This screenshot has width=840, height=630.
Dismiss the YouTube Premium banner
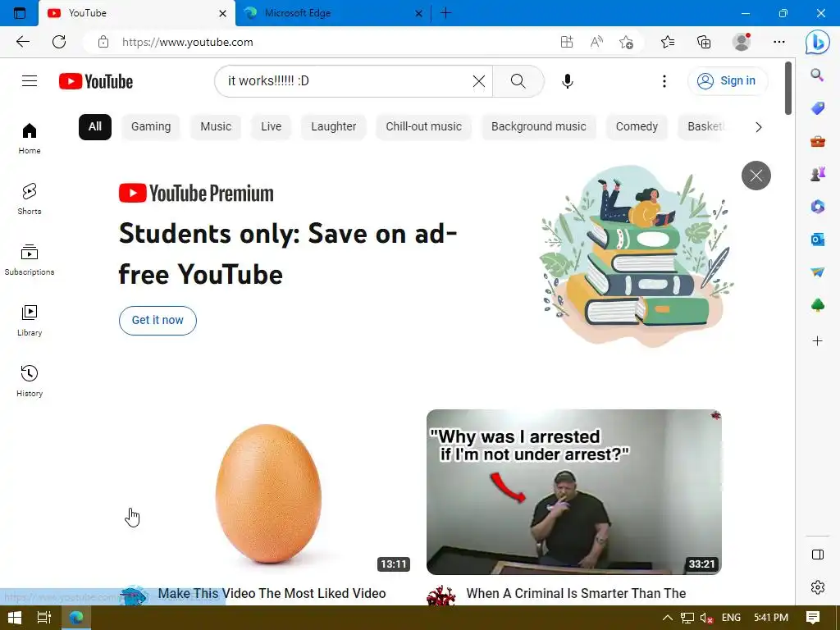[756, 176]
